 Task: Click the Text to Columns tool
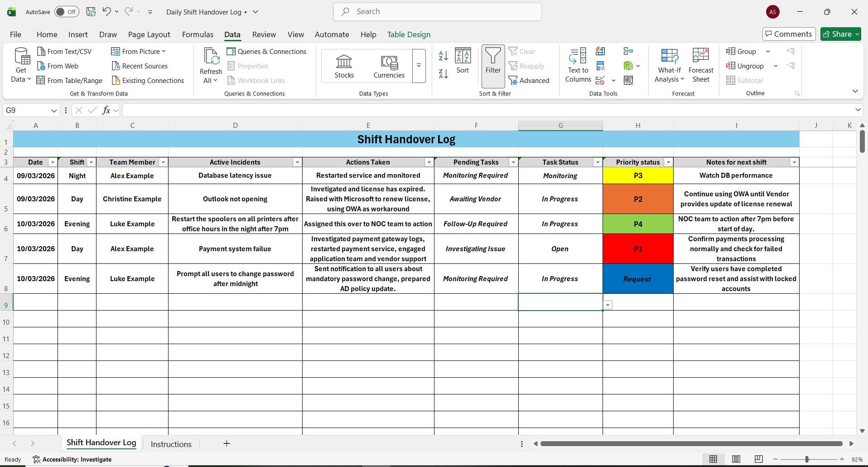(578, 66)
